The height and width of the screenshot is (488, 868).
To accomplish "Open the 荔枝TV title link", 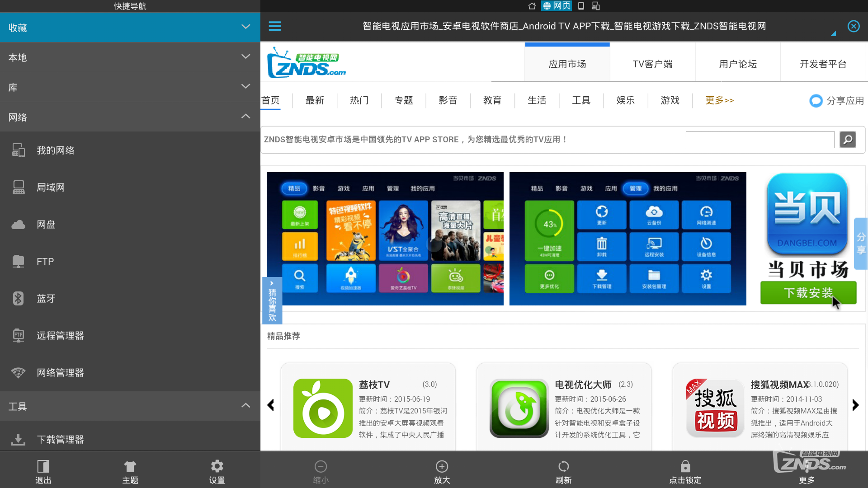I will (374, 385).
